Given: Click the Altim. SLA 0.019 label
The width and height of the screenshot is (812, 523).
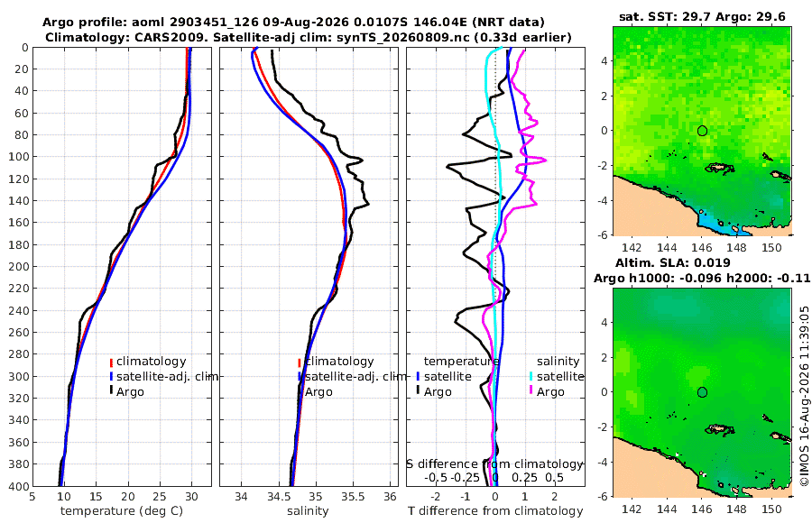Looking at the screenshot, I should [673, 263].
